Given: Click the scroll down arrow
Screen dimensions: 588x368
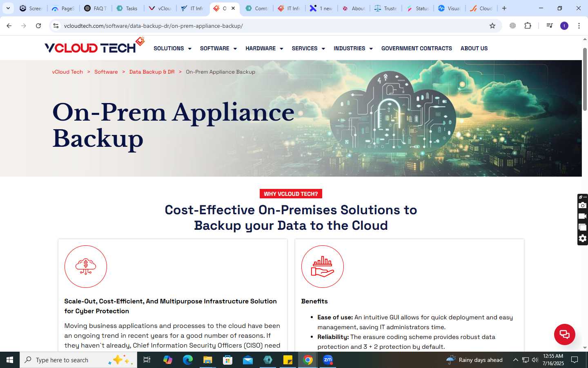Looking at the screenshot, I should pyautogui.click(x=585, y=348).
